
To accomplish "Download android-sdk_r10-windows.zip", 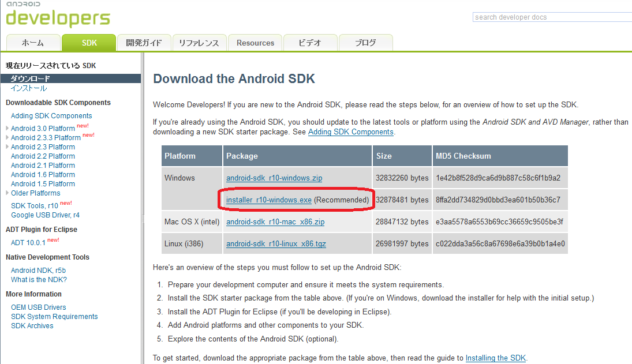I will (x=274, y=178).
